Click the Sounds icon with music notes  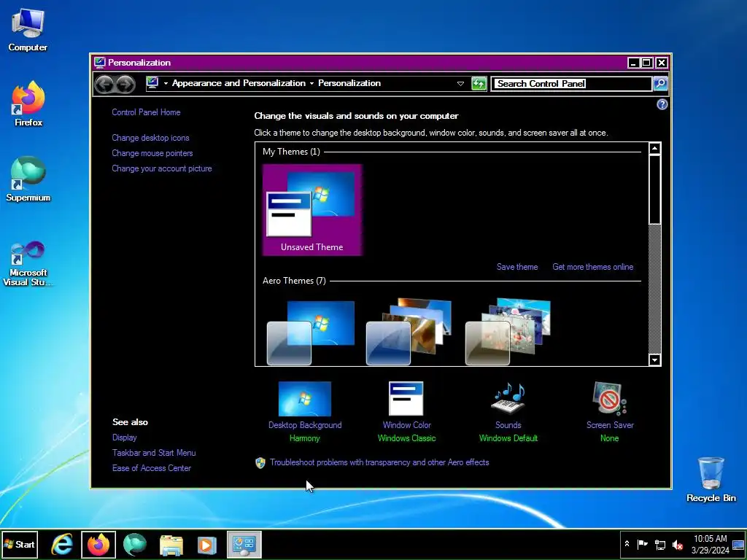508,399
